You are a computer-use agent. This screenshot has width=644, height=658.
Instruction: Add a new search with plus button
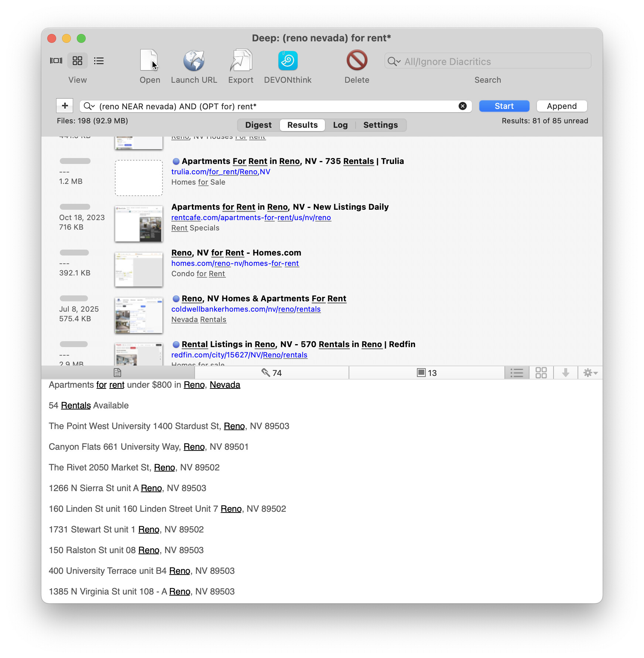tap(65, 106)
